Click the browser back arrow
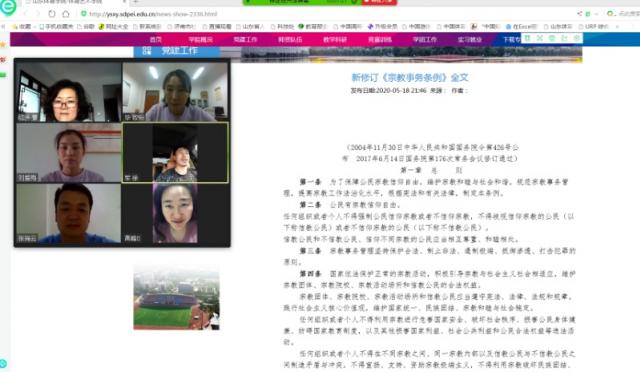The width and height of the screenshot is (640, 372). pos(25,14)
